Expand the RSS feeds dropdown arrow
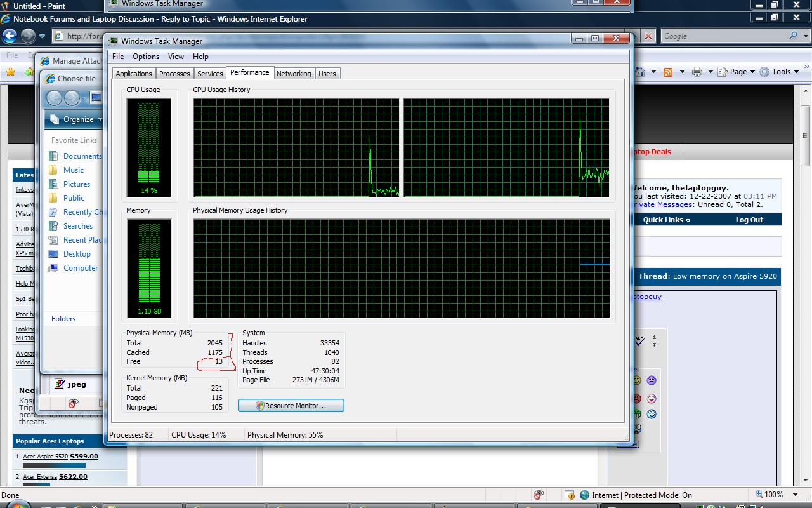812x508 pixels. coord(682,72)
